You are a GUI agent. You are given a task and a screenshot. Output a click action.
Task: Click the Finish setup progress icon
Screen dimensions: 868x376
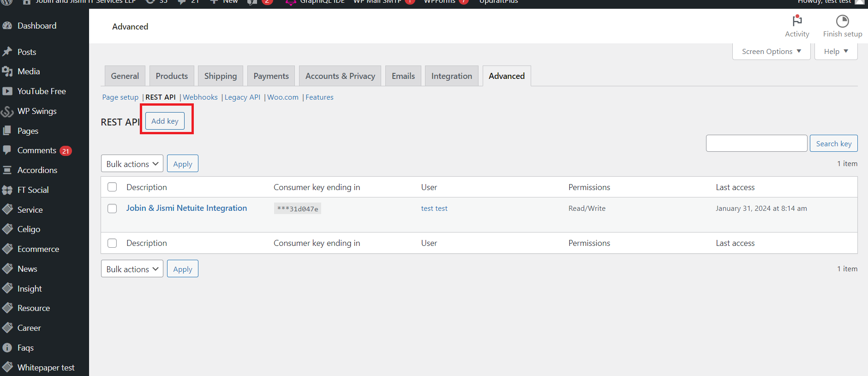coord(842,21)
